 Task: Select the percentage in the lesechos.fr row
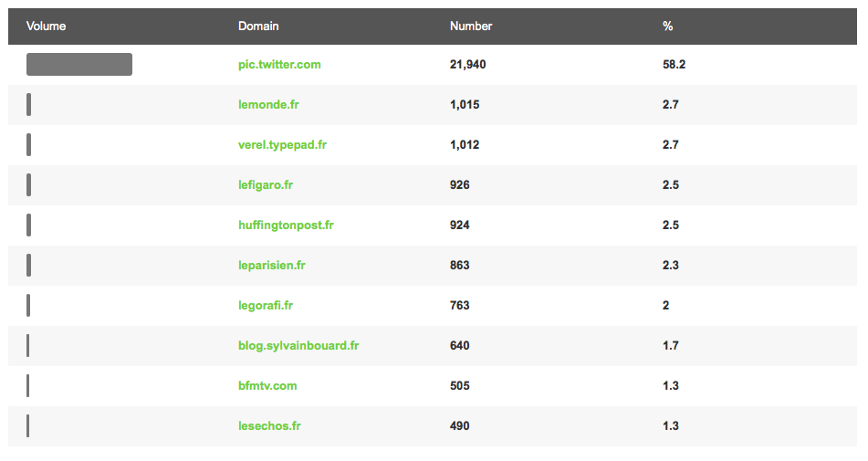670,426
